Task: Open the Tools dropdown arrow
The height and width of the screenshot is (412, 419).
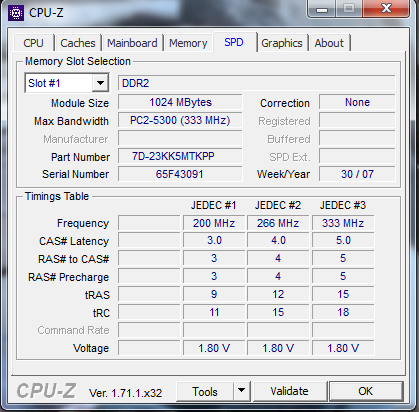Action: pyautogui.click(x=241, y=391)
